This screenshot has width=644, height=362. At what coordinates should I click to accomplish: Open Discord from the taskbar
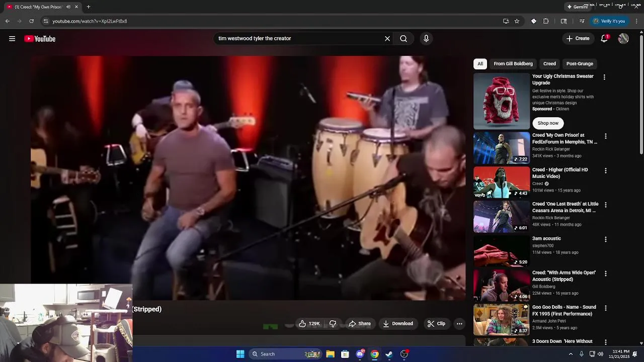[360, 354]
